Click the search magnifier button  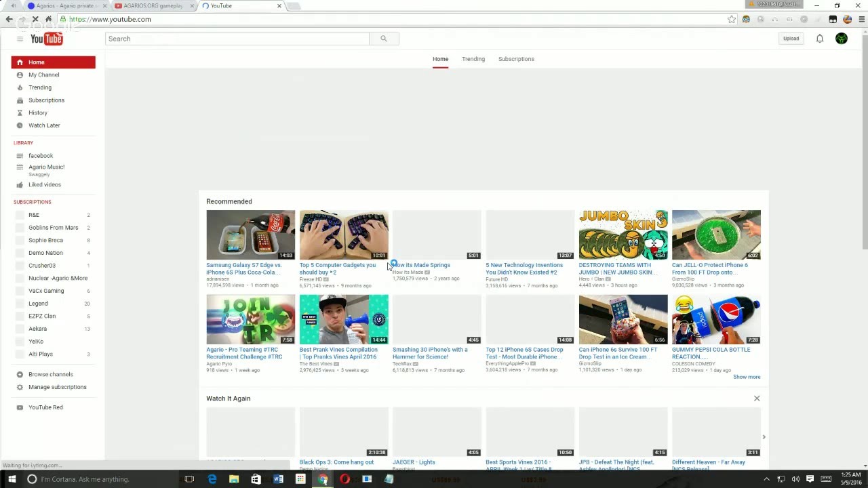[384, 39]
